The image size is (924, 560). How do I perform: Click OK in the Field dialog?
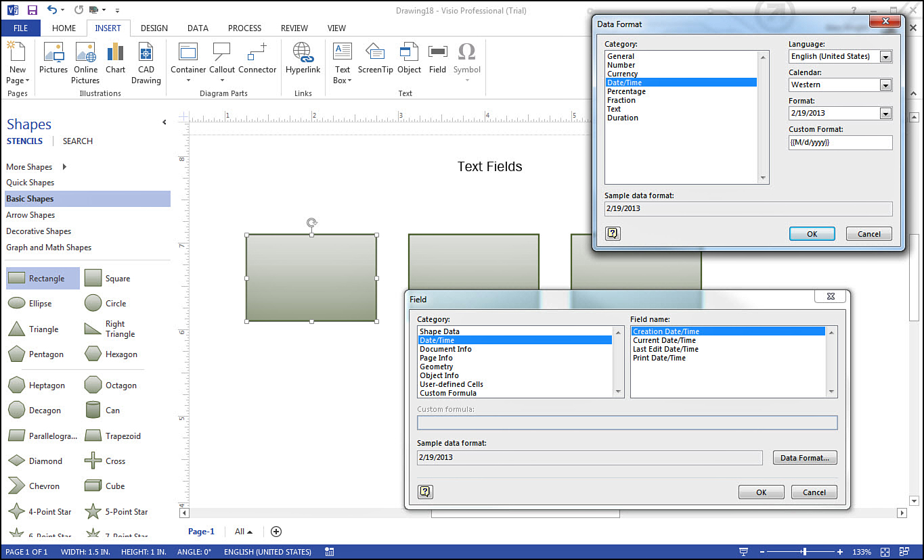[761, 492]
